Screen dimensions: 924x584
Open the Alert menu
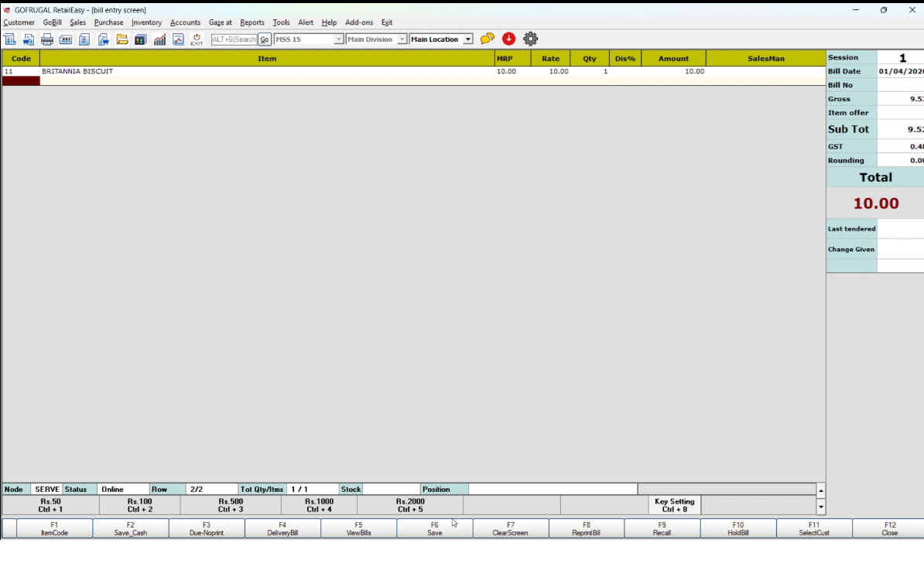(306, 22)
